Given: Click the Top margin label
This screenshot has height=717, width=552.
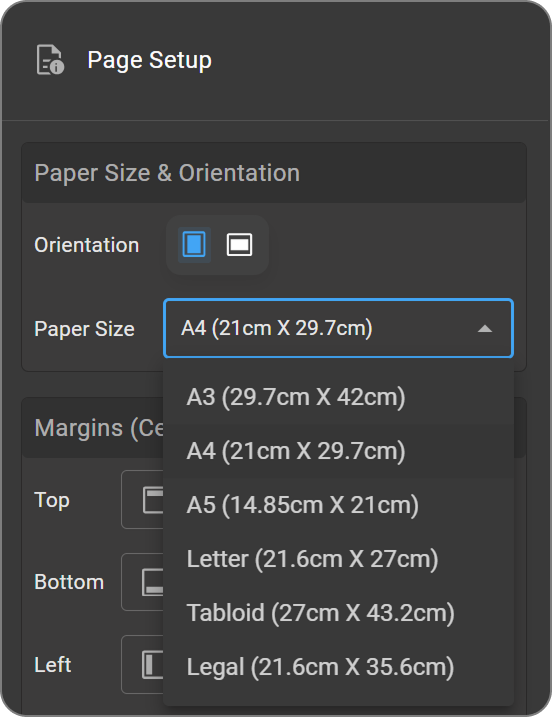Looking at the screenshot, I should (52, 500).
